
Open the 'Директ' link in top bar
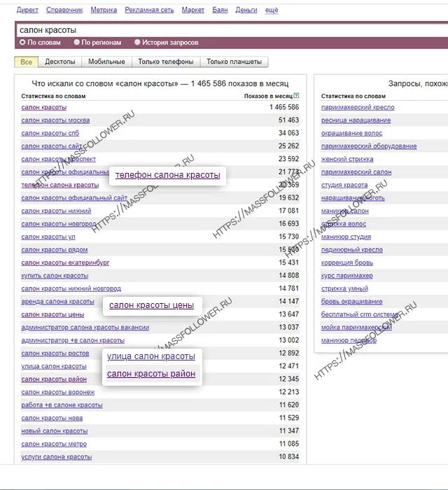tap(27, 10)
